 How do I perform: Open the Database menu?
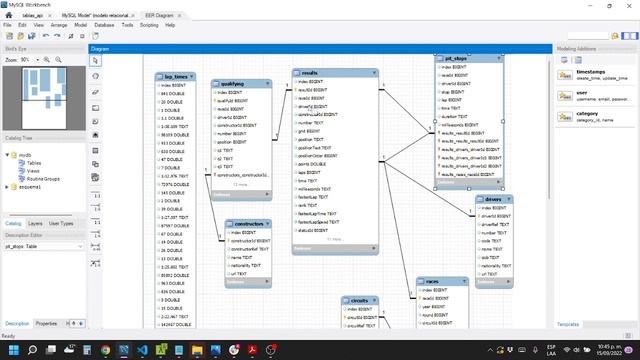tap(104, 25)
